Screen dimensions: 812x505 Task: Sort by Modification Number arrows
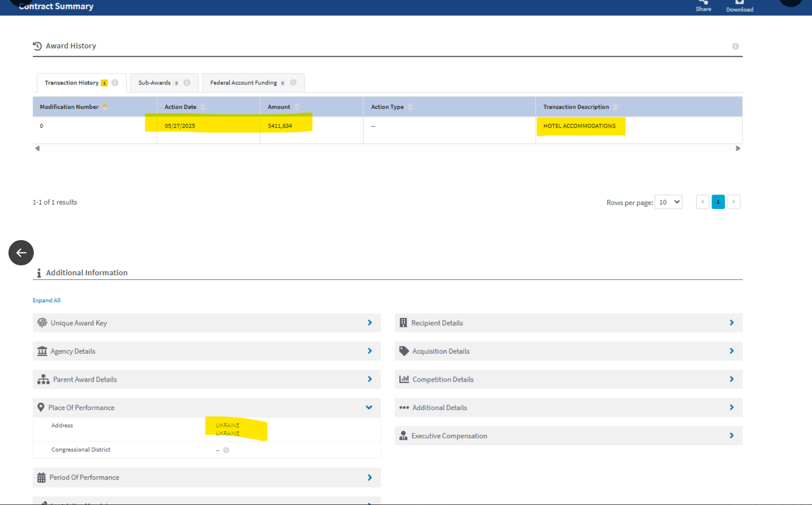point(105,107)
